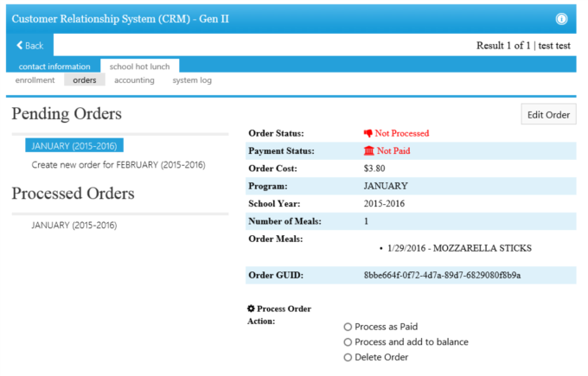Click the Processed Orders heading

[73, 194]
